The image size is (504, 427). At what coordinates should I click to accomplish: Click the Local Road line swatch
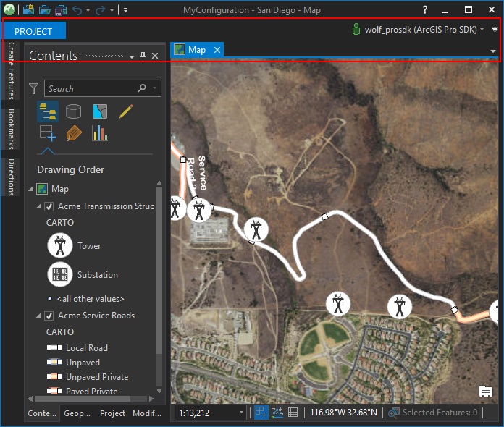point(54,347)
